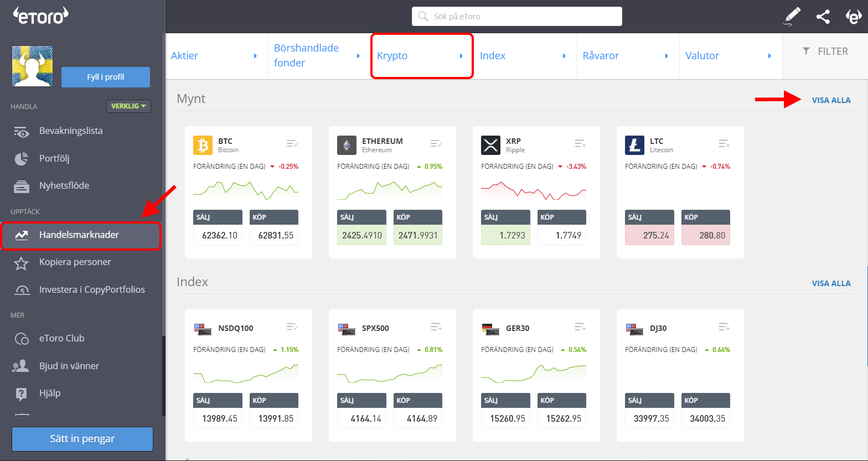The height and width of the screenshot is (461, 868).
Task: Click Fyll i profil button
Action: [106, 77]
